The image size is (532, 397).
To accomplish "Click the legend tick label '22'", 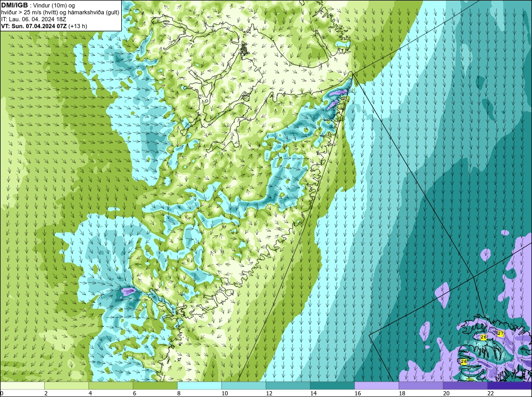I will point(491,393).
